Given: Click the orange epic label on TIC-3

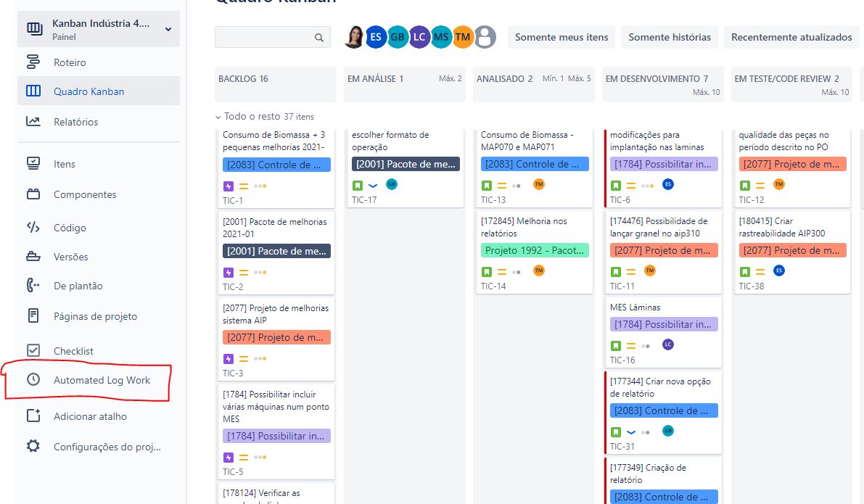Looking at the screenshot, I should coord(276,337).
